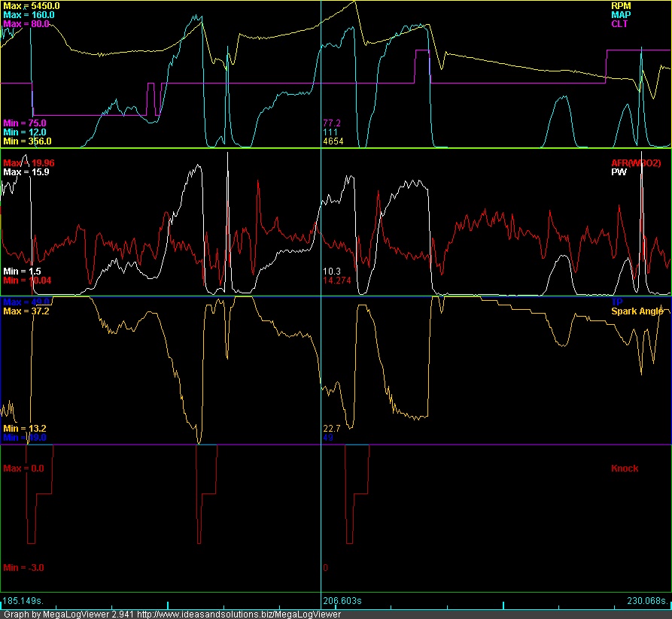
Task: Click the Min = 356.0 RPM value
Action: point(27,141)
